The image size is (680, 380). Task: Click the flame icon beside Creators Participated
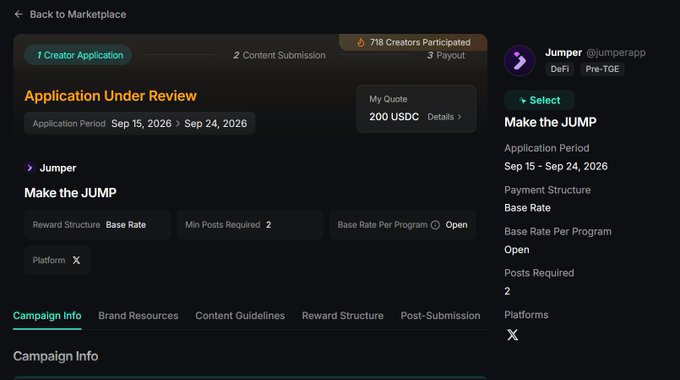[360, 43]
